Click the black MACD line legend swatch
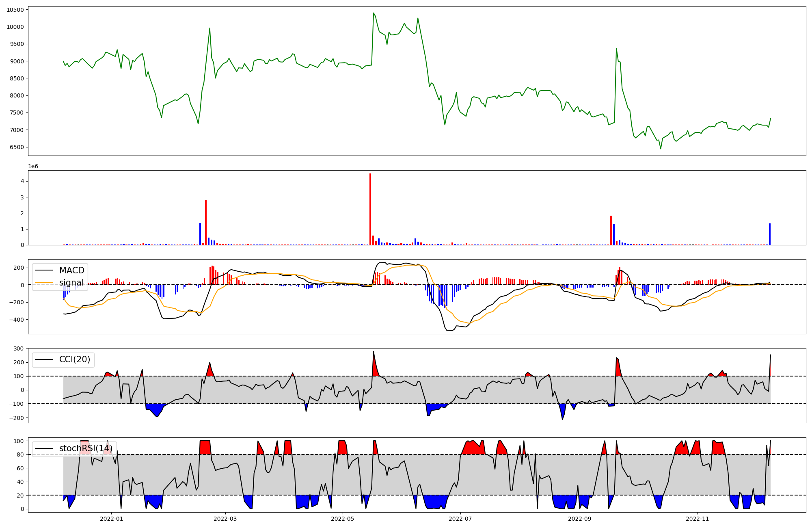Viewport: 812px width, 528px height. tap(44, 270)
